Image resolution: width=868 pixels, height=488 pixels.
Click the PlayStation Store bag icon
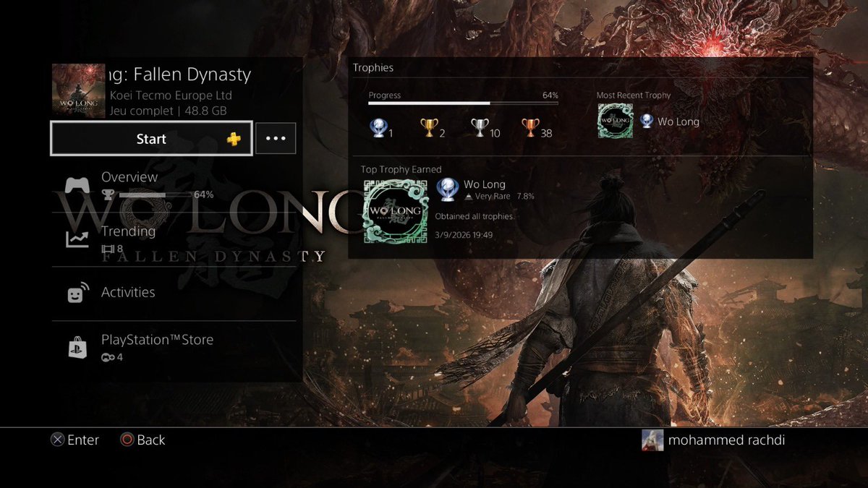coord(77,348)
